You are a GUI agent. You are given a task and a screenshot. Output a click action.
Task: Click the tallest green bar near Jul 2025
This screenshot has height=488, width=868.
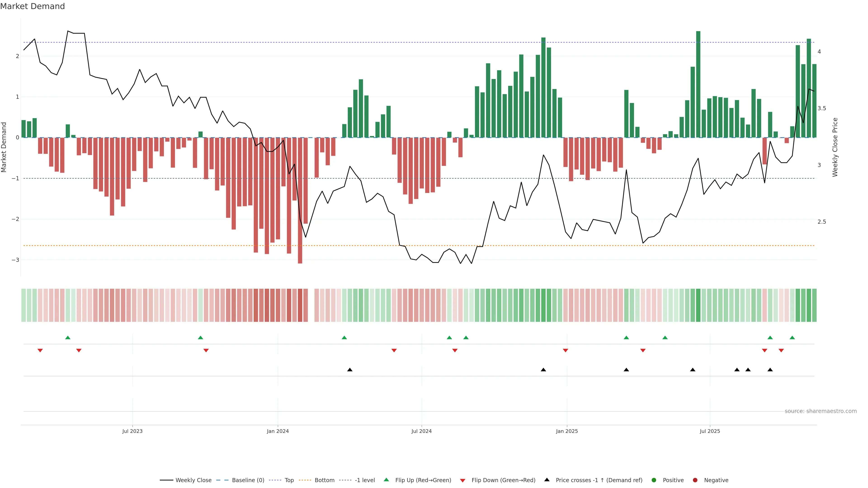(698, 84)
